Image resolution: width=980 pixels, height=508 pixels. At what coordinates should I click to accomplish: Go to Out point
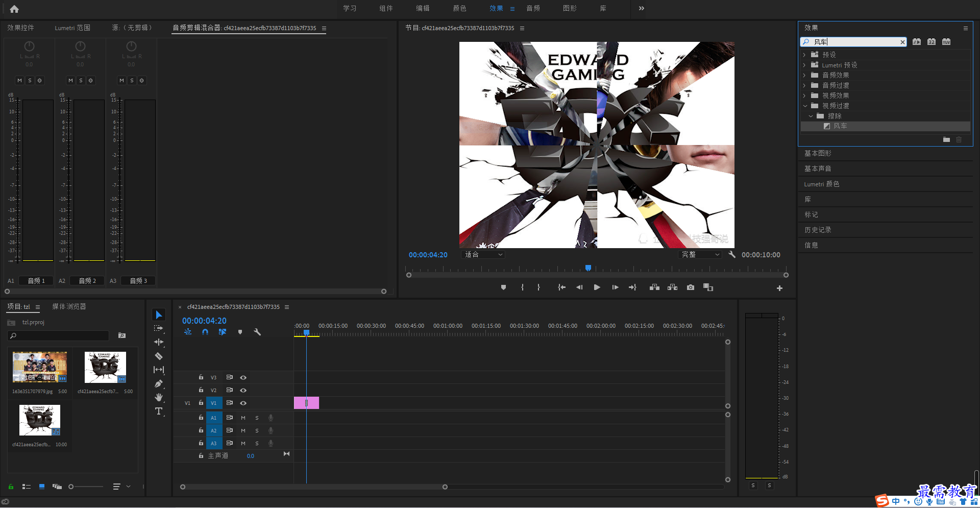632,287
